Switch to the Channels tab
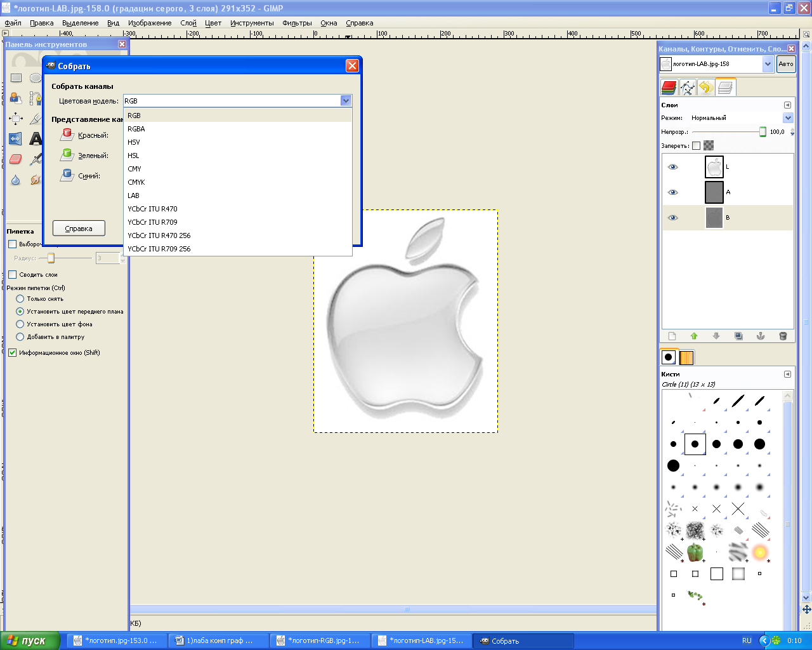Screen dimensions: 812x650 pos(669,87)
